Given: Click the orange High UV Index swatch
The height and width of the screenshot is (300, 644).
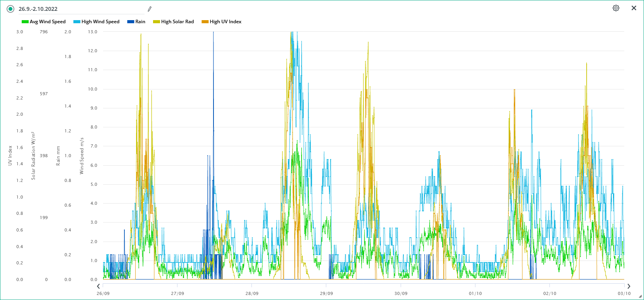Looking at the screenshot, I should (205, 22).
